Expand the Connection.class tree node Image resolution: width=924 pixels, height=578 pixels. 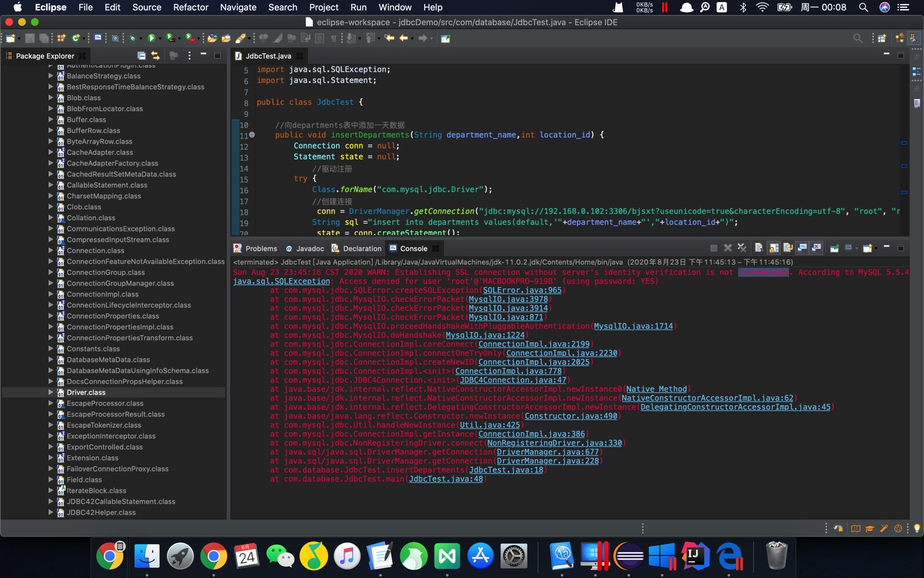[51, 250]
